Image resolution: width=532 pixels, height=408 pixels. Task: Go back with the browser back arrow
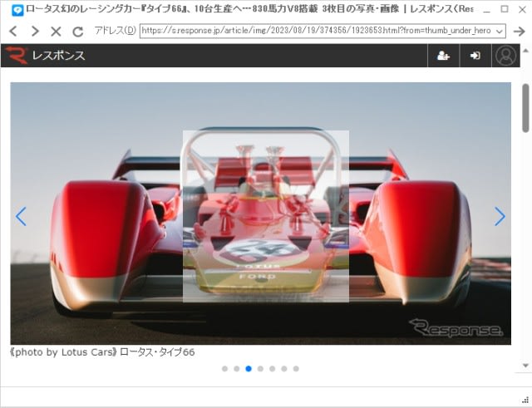[13, 32]
